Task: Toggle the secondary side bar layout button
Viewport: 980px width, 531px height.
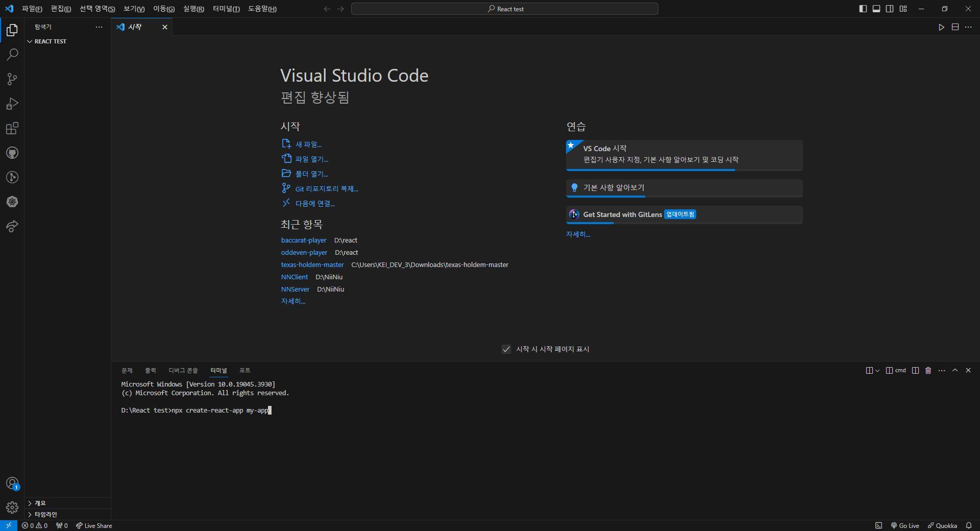Action: (x=890, y=9)
